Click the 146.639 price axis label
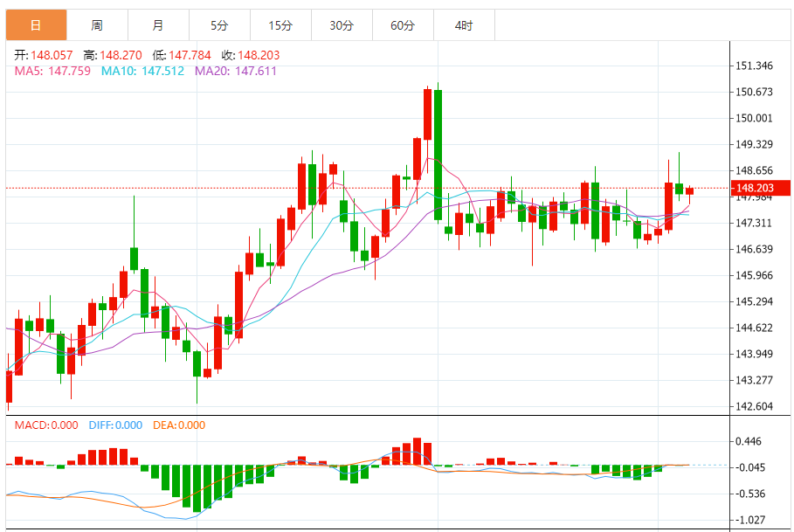The width and height of the screenshot is (794, 532). (755, 249)
